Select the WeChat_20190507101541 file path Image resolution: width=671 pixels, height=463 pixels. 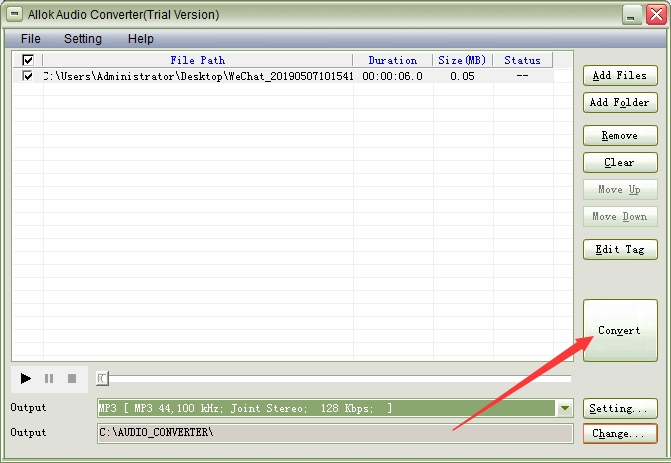(198, 76)
